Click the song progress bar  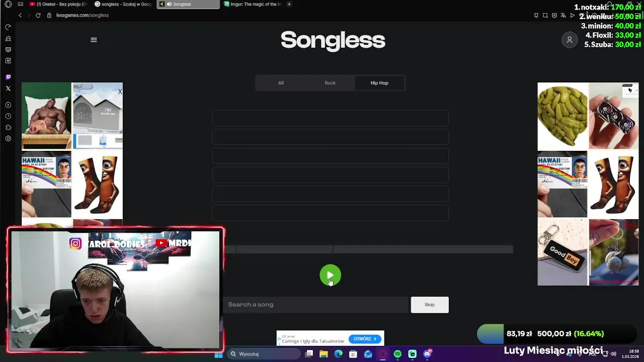[368, 249]
